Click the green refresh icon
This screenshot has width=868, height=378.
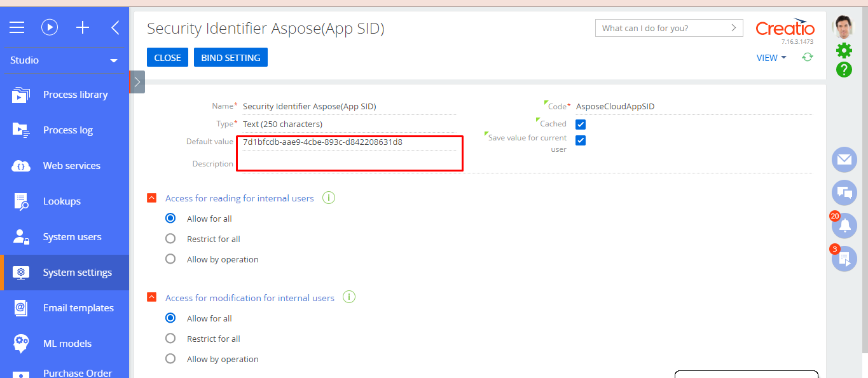[808, 57]
